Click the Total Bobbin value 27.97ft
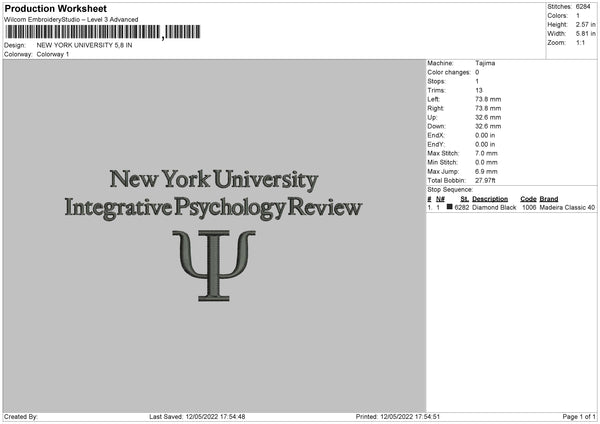The image size is (600, 424). pos(485,181)
